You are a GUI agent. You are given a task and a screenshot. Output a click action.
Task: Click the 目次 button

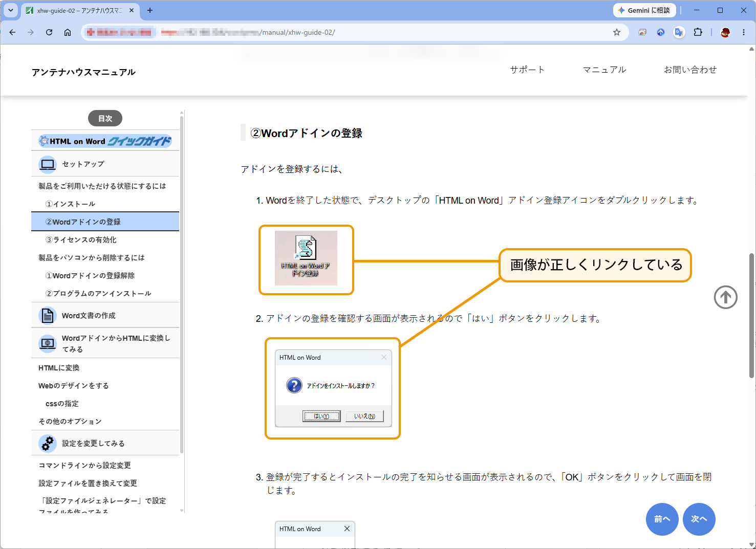coord(105,118)
